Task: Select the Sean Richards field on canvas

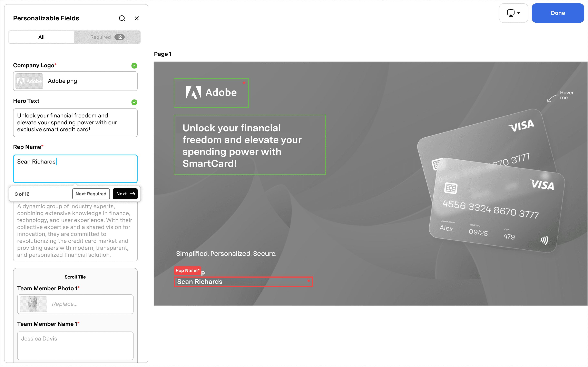Action: click(x=243, y=282)
